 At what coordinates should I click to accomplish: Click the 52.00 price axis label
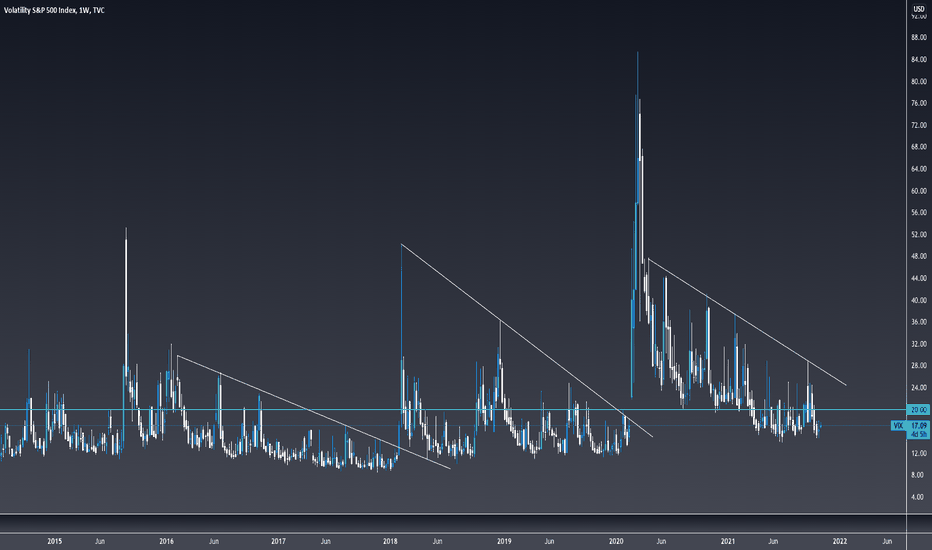point(918,235)
